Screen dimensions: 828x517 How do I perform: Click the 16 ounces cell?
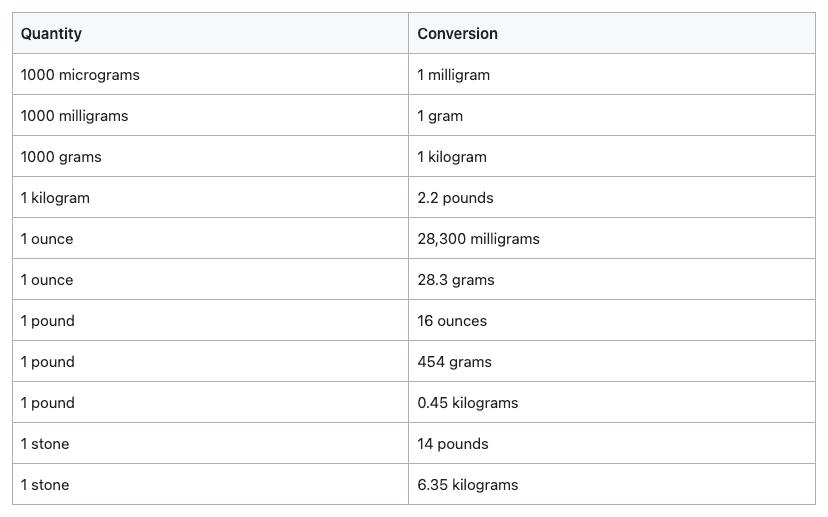coord(611,321)
